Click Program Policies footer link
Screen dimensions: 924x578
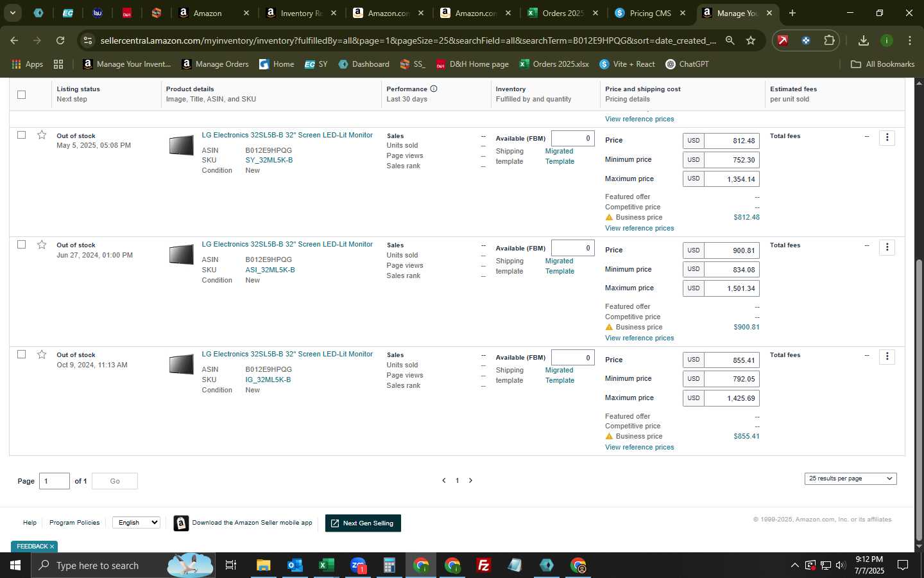coord(74,523)
